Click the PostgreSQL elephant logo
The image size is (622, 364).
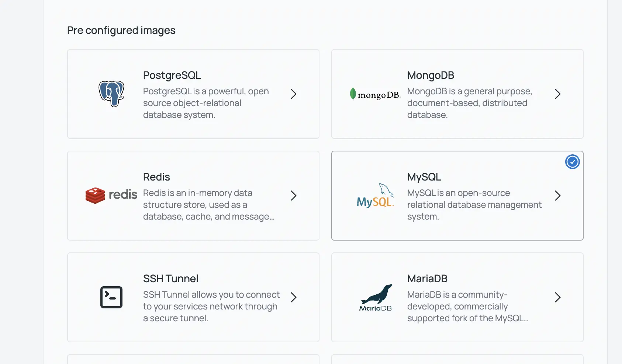(111, 94)
